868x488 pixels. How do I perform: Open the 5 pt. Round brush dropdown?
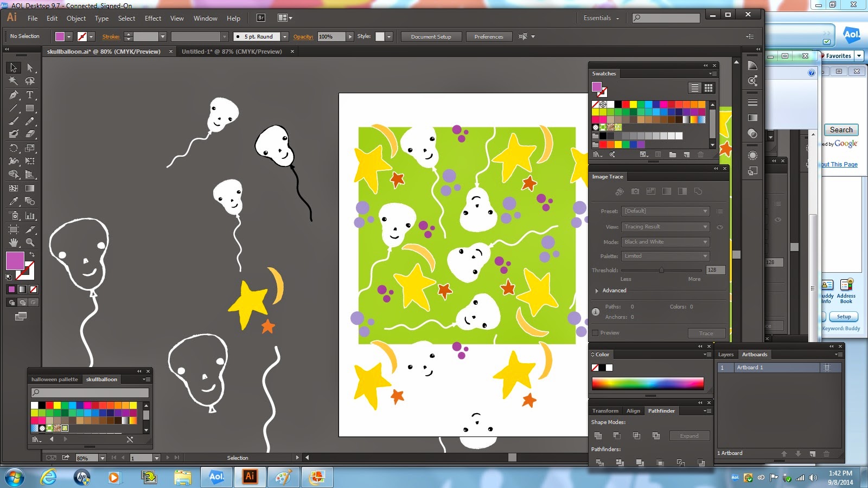tap(285, 37)
